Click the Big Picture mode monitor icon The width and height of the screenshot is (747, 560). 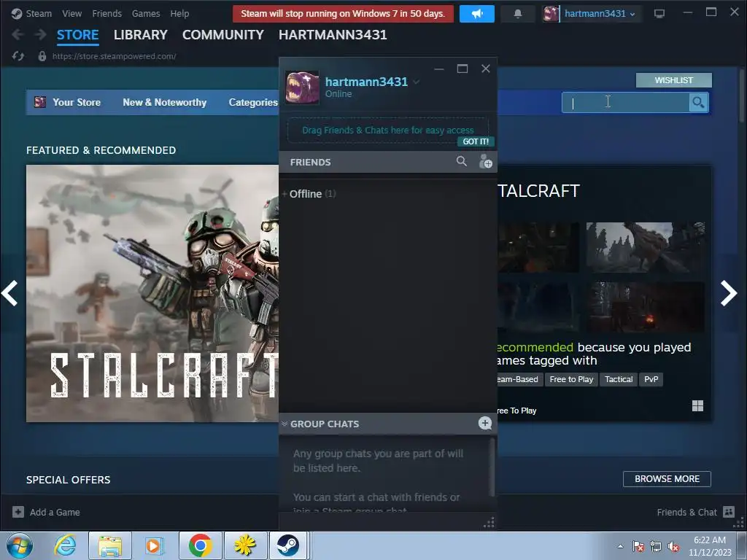pos(659,14)
